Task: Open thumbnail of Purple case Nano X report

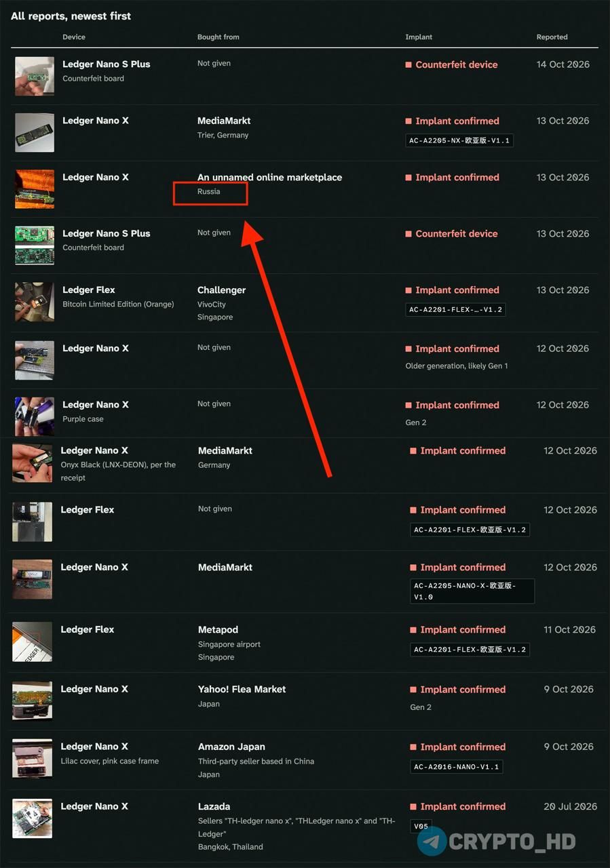Action: 35,416
